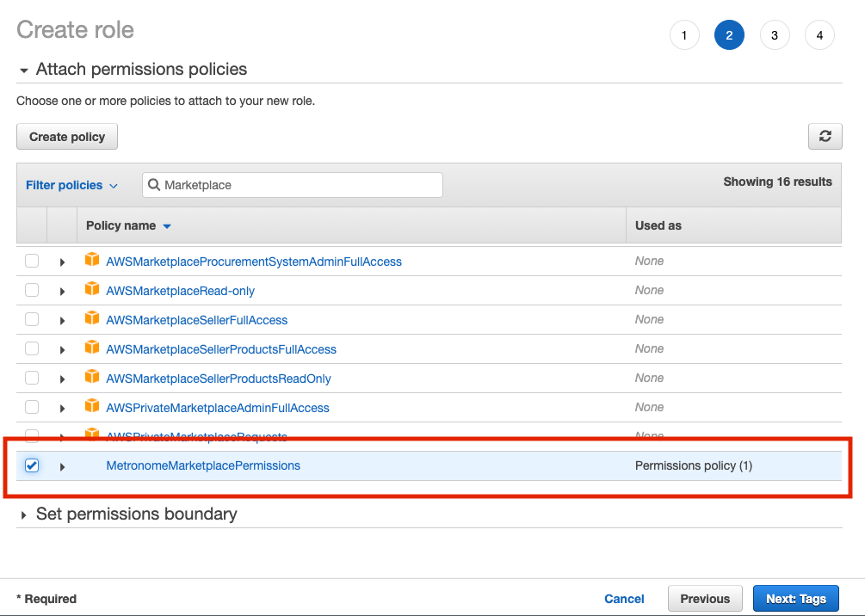Open the AWSMarketplaceSellerProductsReadOnly policy link
Viewport: 865px width, 616px height.
(x=218, y=379)
